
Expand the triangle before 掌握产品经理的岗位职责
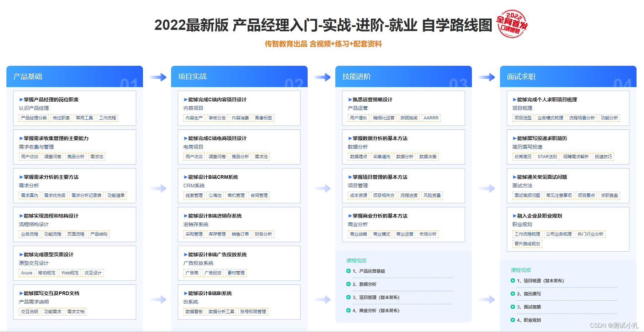tap(21, 100)
